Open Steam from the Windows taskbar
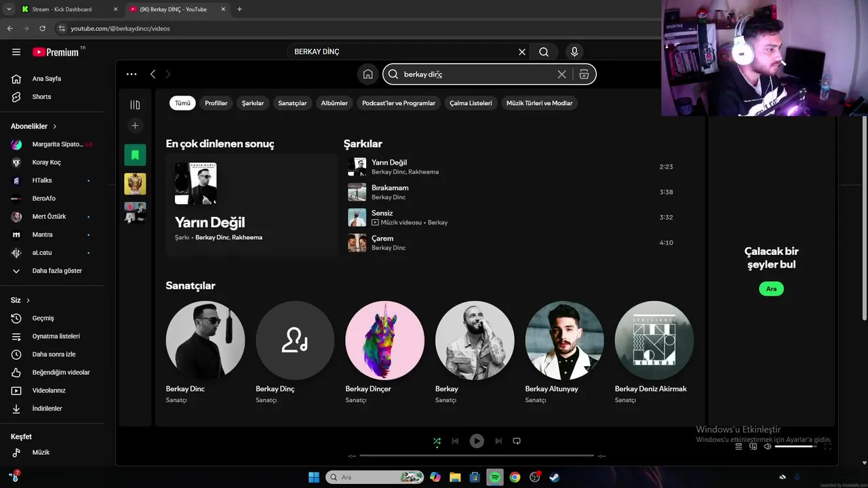This screenshot has height=488, width=868. [555, 477]
